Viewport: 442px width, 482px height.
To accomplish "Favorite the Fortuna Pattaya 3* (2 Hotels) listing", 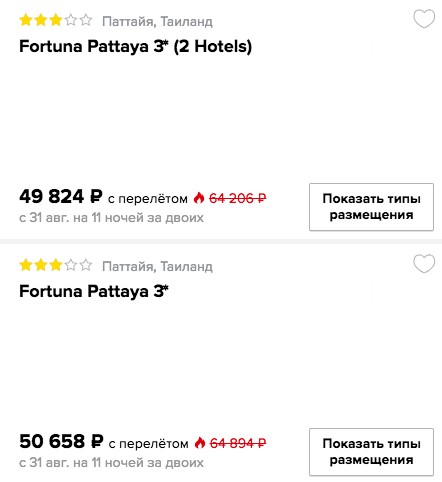I will click(x=424, y=19).
